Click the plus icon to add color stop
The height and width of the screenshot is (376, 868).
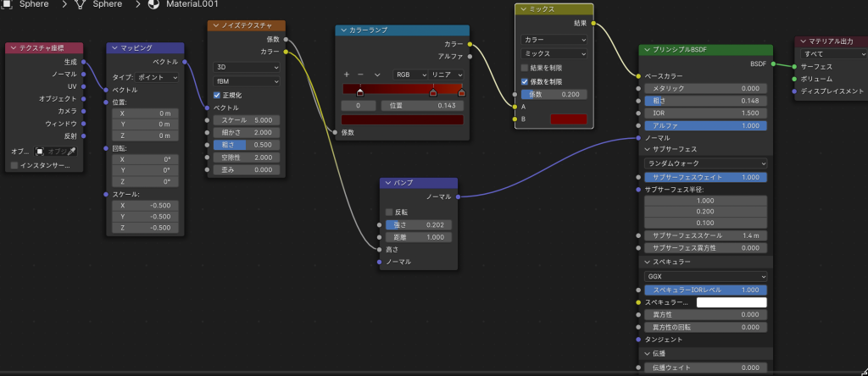tap(347, 75)
